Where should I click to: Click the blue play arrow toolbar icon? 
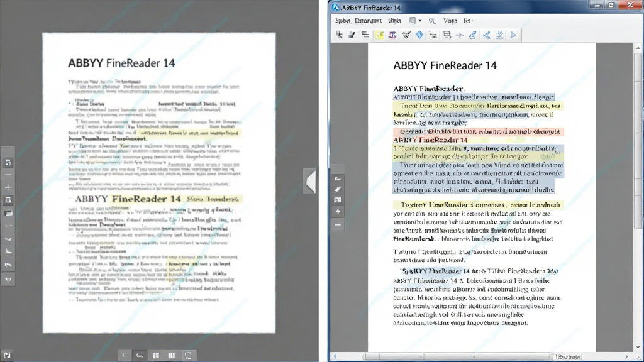(513, 35)
